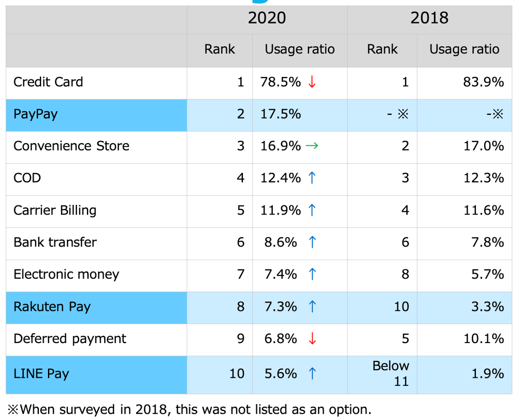Click Electronic money's 2018 rank 8

[x=405, y=274]
